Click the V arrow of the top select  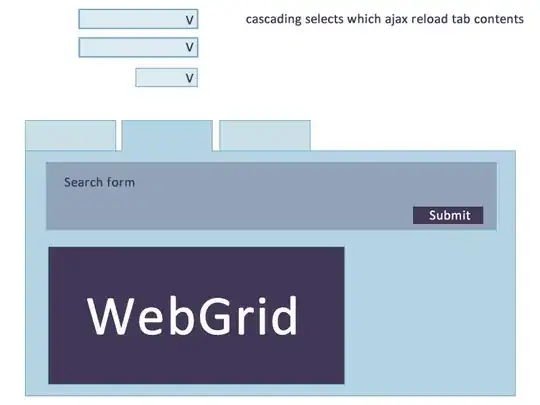(x=189, y=20)
